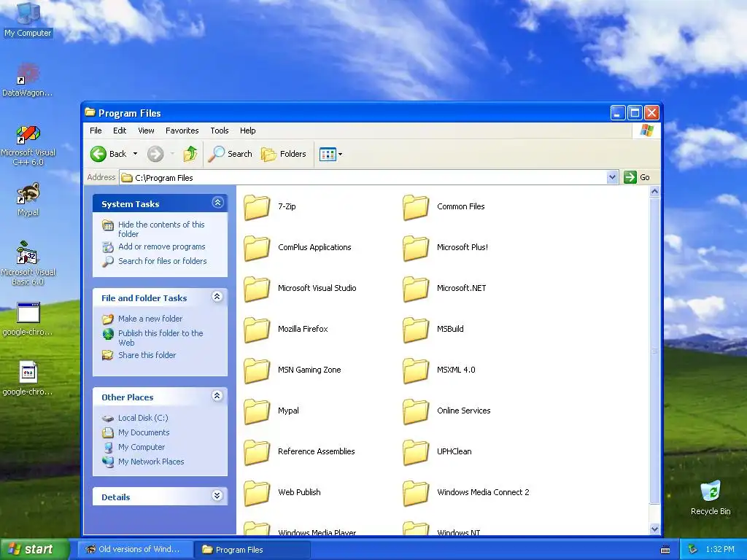This screenshot has height=560, width=747.
Task: Open My Documents in Other Places
Action: (x=144, y=432)
